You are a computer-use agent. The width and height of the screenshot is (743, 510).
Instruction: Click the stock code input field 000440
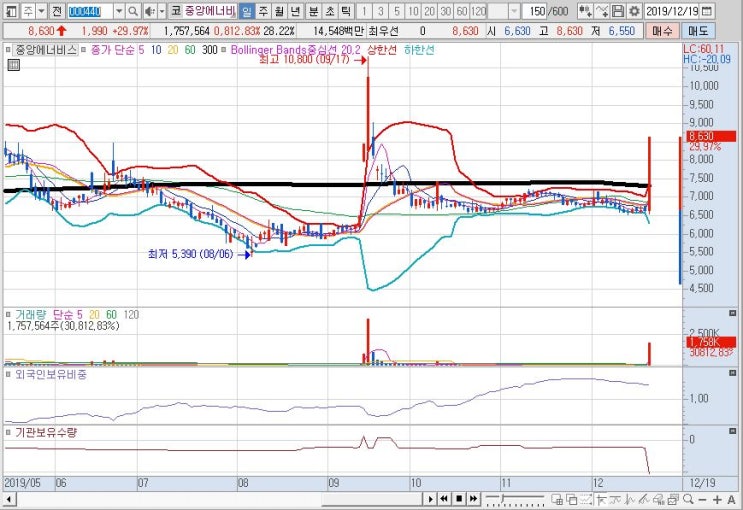coord(90,10)
